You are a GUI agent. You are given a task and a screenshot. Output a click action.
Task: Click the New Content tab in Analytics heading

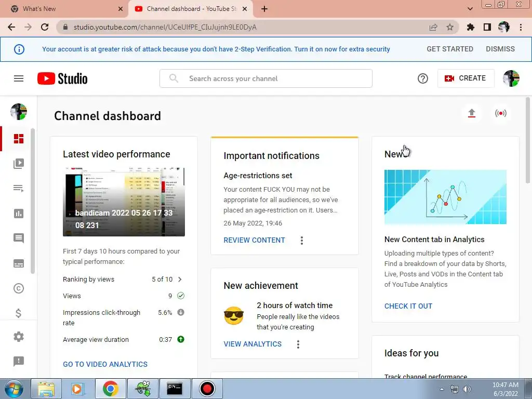(x=434, y=239)
